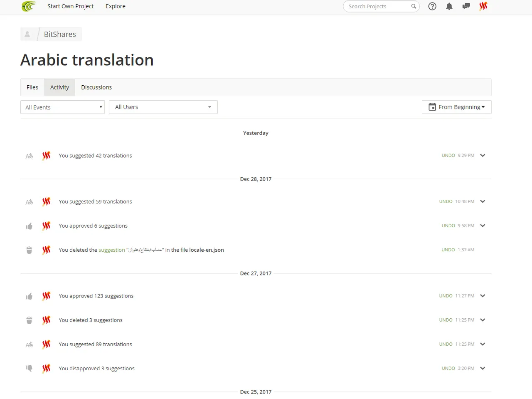
Task: Open the Explore menu item
Action: coord(116,6)
